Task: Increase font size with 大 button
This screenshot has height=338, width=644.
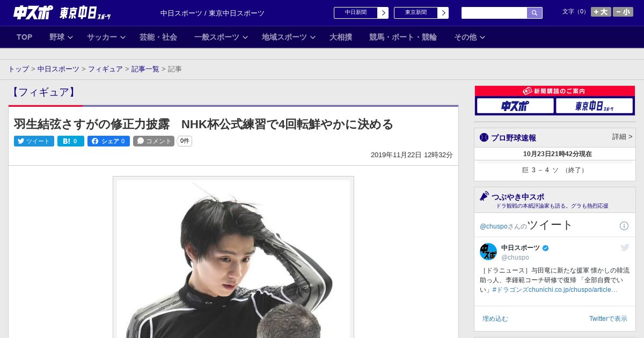Action: (x=601, y=12)
